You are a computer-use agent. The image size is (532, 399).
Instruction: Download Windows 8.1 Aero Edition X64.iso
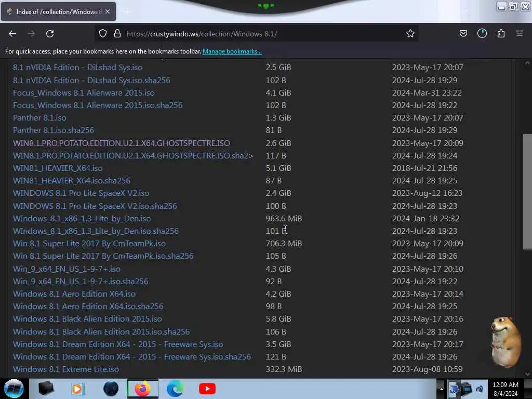(x=74, y=294)
